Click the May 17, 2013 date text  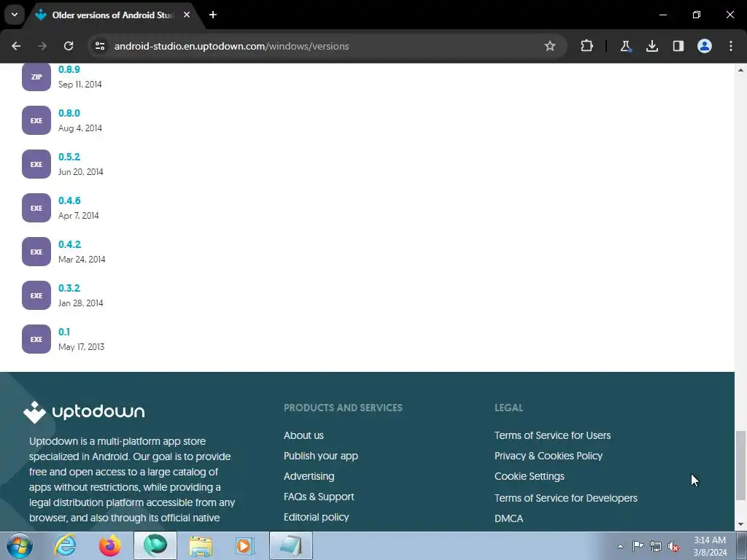[x=81, y=347]
